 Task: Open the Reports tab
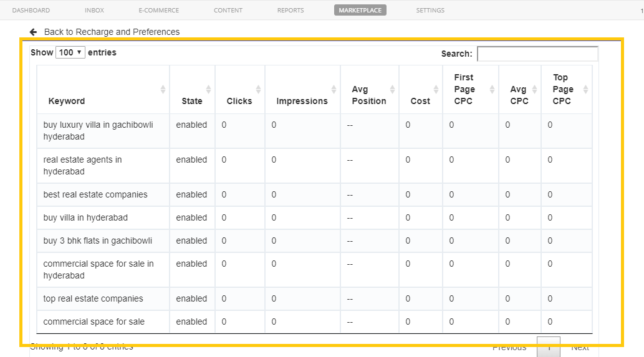(x=291, y=10)
